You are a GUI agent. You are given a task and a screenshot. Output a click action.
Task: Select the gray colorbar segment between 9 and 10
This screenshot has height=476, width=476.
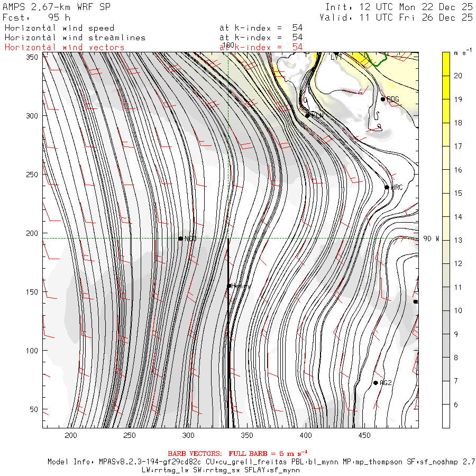tap(446, 323)
